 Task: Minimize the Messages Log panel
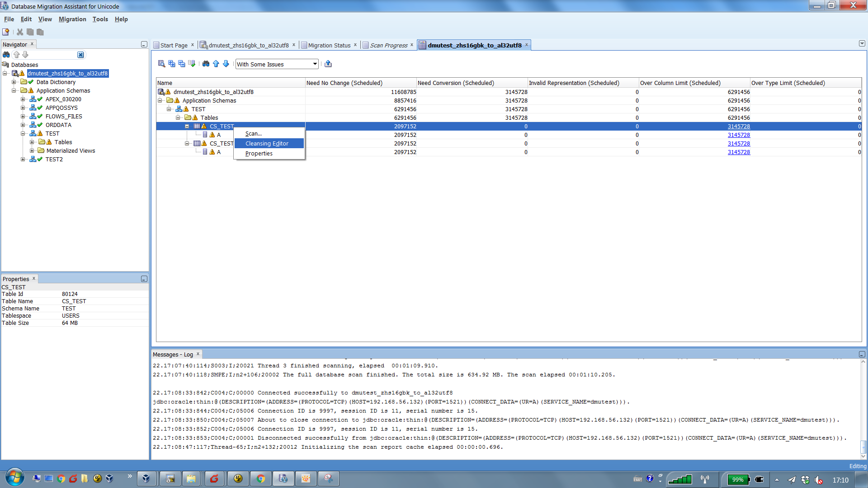[862, 354]
